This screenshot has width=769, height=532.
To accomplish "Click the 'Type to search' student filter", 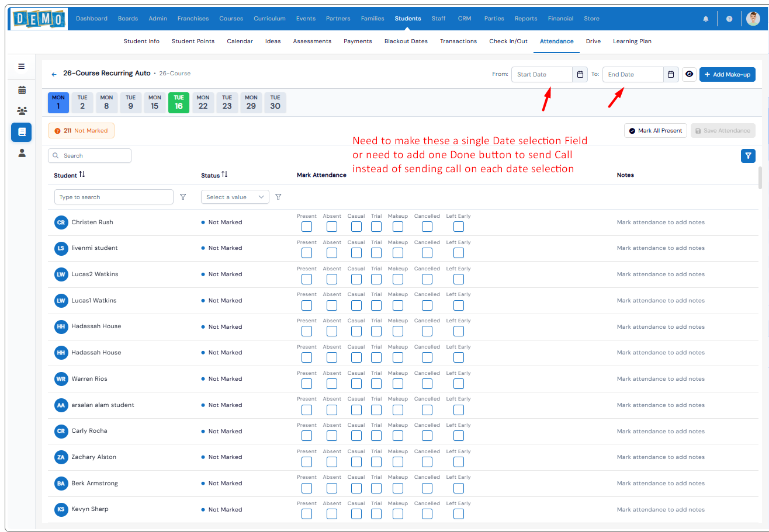I will [114, 197].
